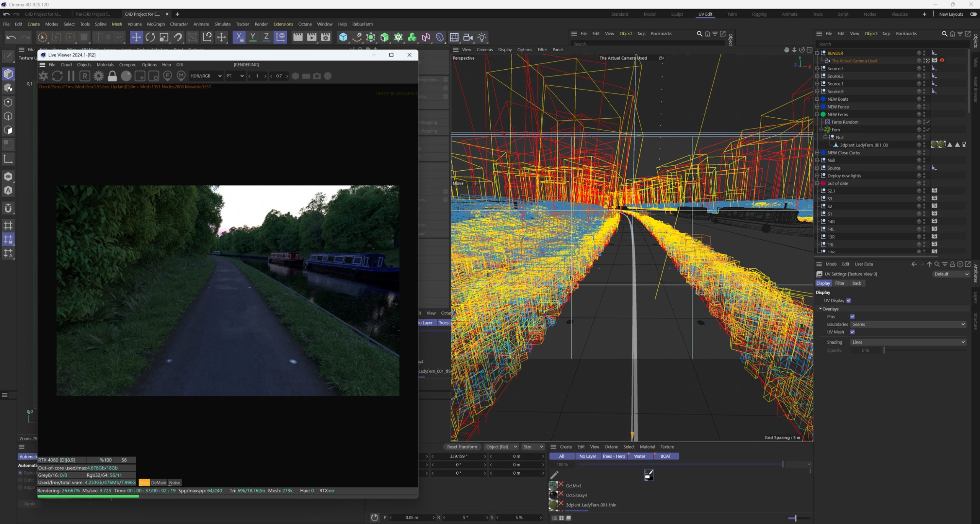Screen dimensions: 980x524
Task: Uncheck the UV Display checkbox
Action: (x=849, y=300)
